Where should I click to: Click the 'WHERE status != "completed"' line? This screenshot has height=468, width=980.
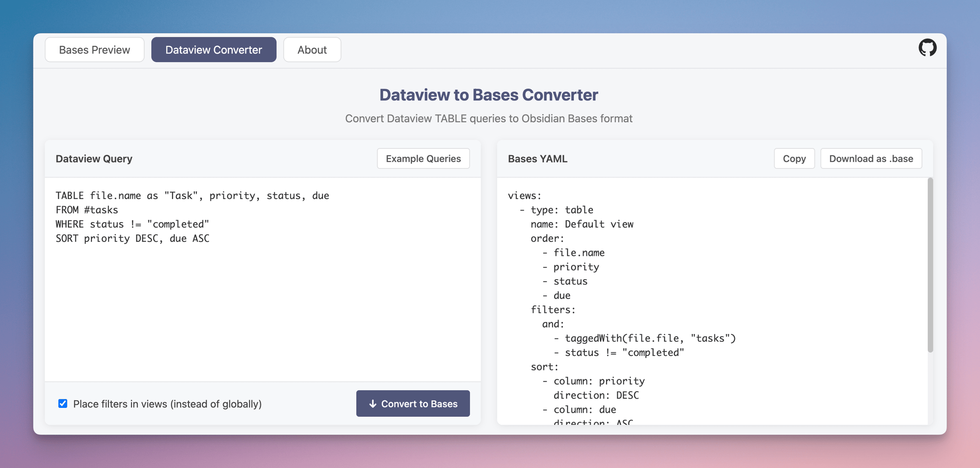(x=132, y=224)
